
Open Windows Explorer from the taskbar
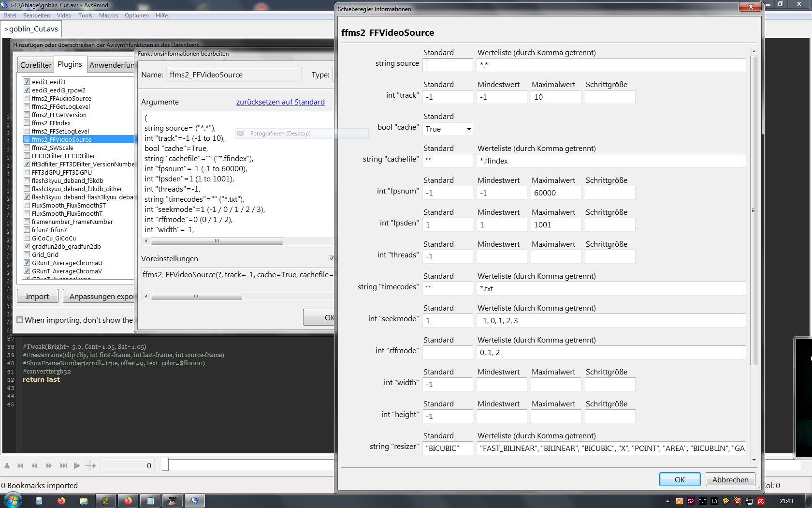click(84, 501)
